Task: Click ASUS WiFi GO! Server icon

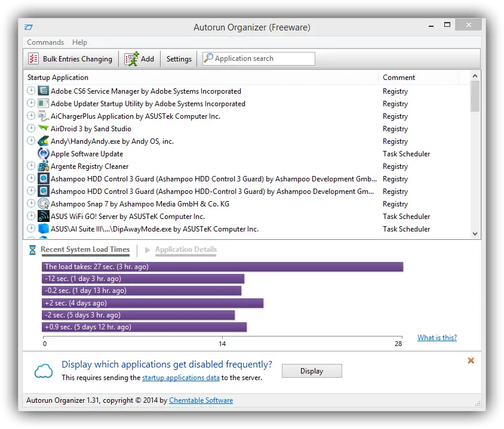Action: (x=44, y=216)
